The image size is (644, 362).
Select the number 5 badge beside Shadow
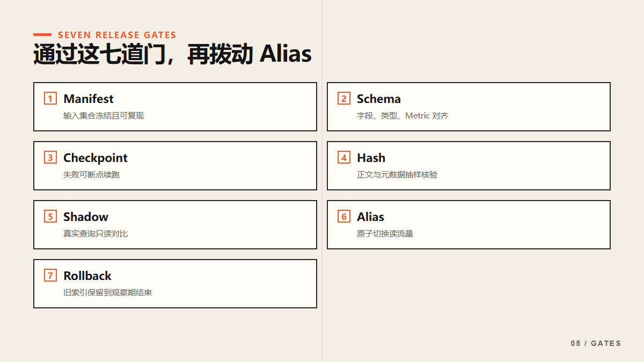[x=50, y=217]
